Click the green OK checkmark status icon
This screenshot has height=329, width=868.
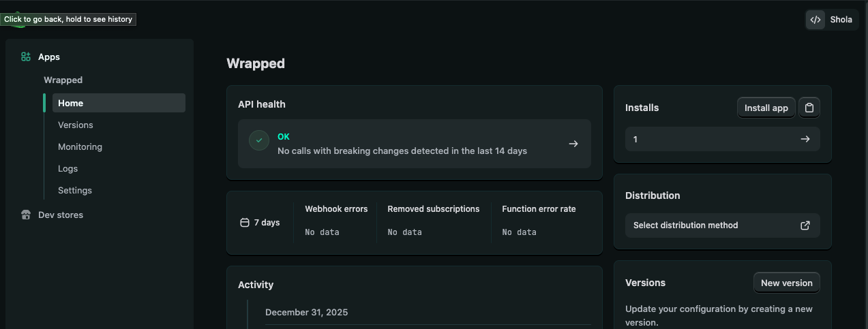pos(259,140)
